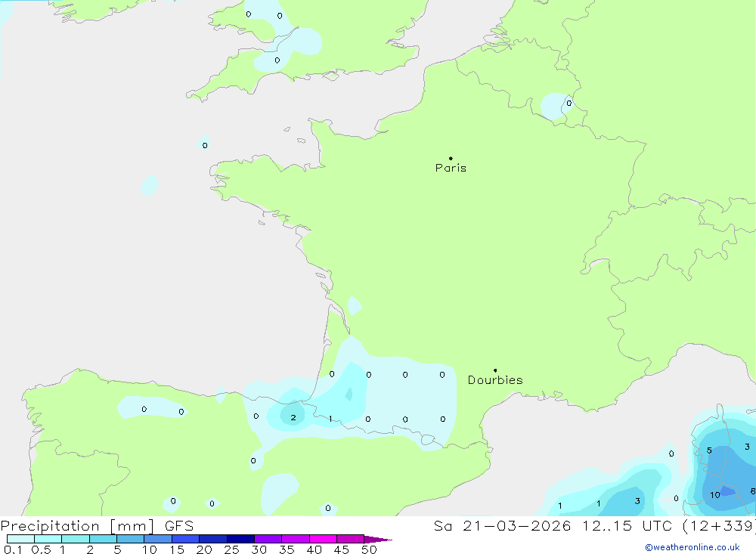Click the 30 legend scale label

pos(259,549)
